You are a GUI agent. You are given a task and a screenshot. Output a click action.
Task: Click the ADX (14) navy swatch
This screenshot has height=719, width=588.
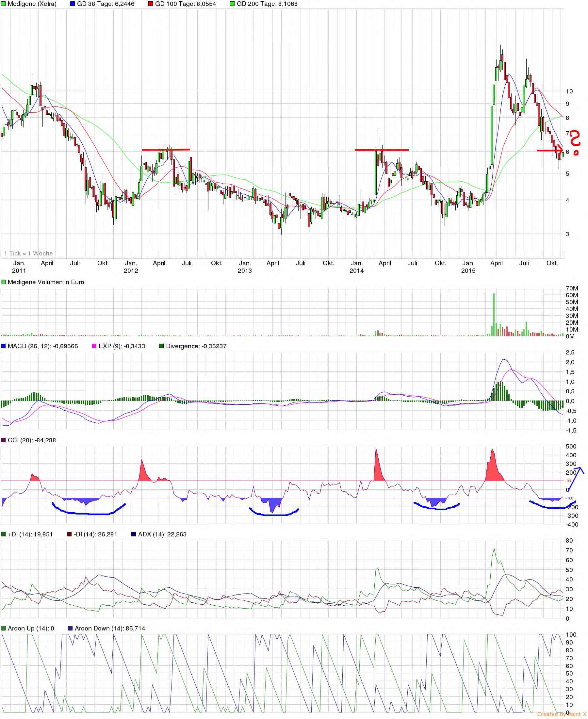pos(134,534)
